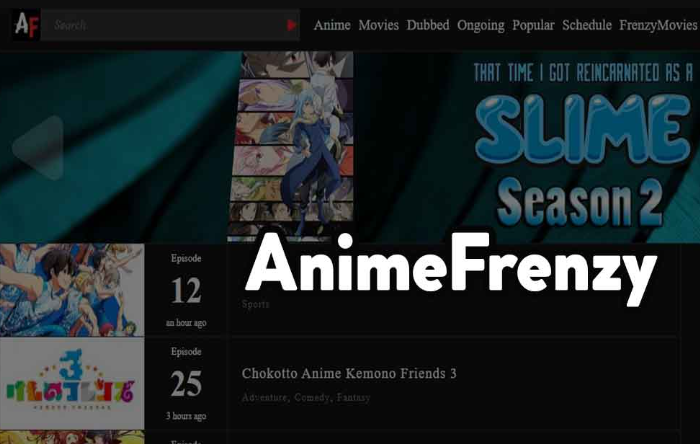Click the AF AnimeFrenzy logo icon

(26, 25)
